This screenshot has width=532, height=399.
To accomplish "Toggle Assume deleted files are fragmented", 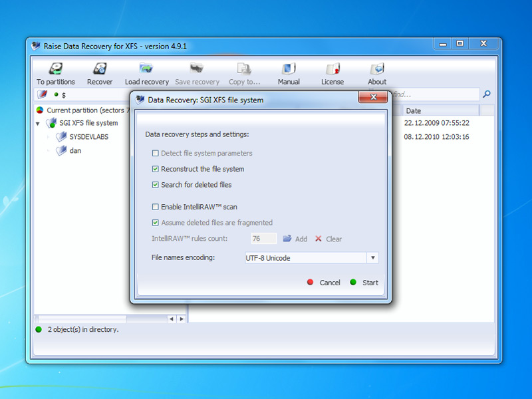I will (x=155, y=223).
